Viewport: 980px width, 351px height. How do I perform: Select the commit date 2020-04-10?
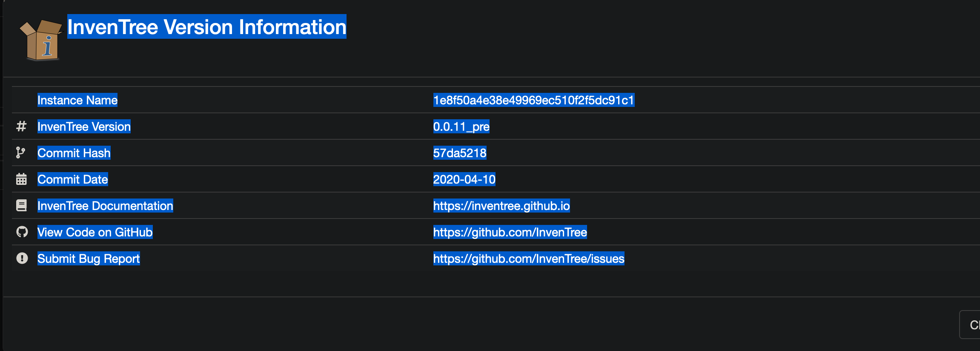point(464,179)
